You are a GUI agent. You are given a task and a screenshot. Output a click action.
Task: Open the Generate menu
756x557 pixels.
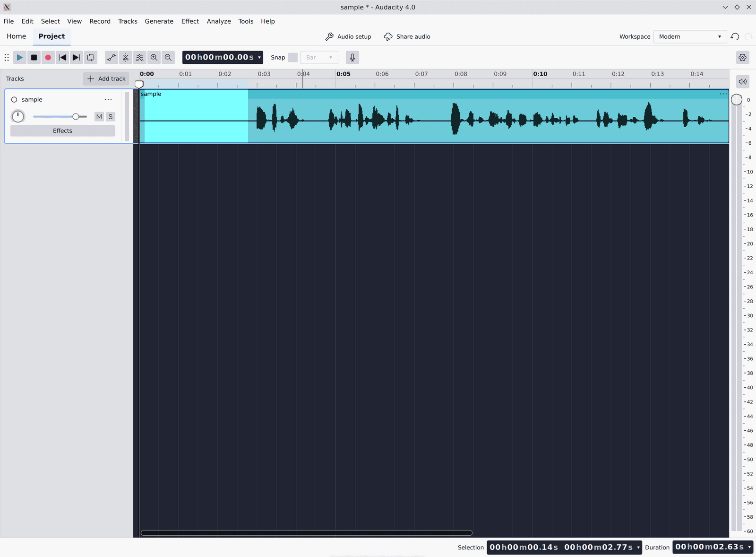(x=159, y=21)
